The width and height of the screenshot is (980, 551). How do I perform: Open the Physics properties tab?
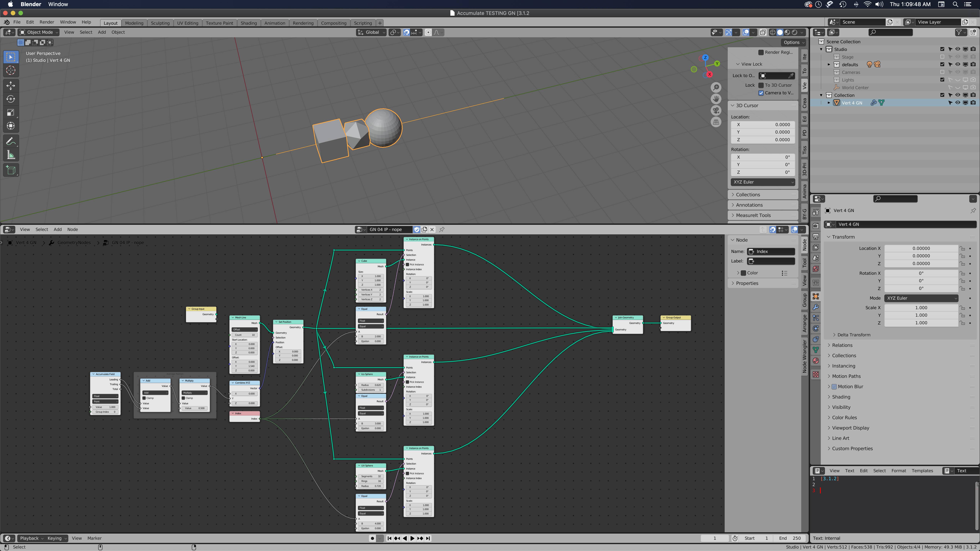tap(816, 328)
